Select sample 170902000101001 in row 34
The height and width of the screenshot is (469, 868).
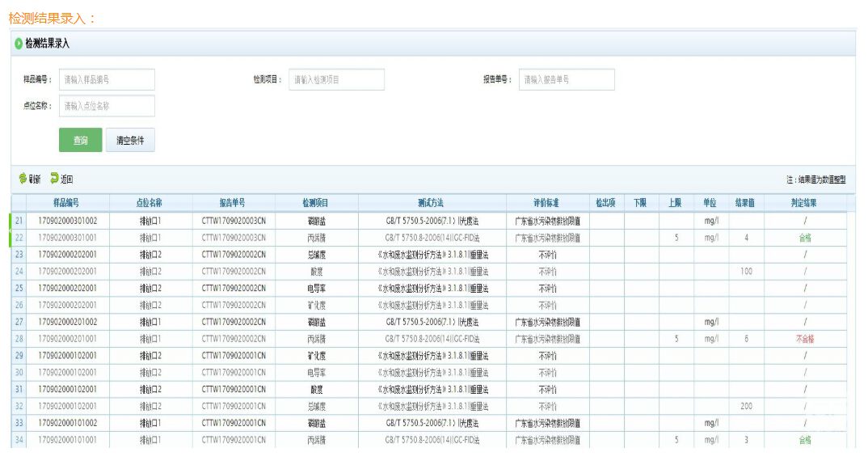pyautogui.click(x=68, y=441)
